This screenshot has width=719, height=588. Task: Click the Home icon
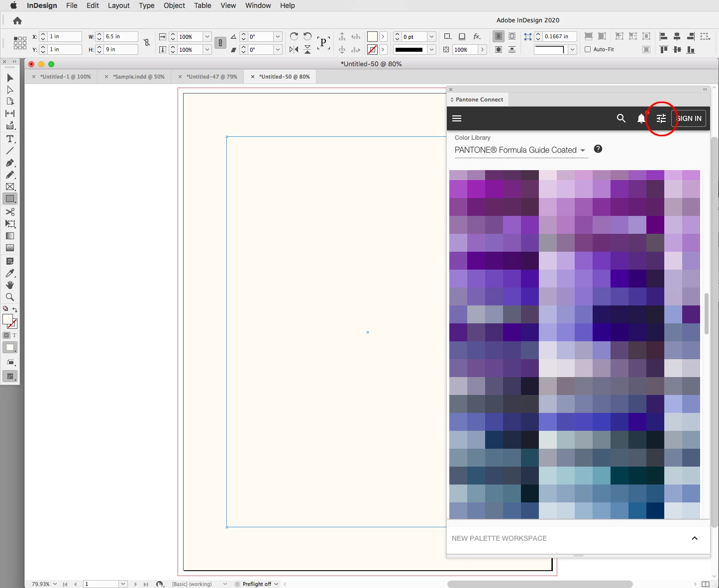17,20
